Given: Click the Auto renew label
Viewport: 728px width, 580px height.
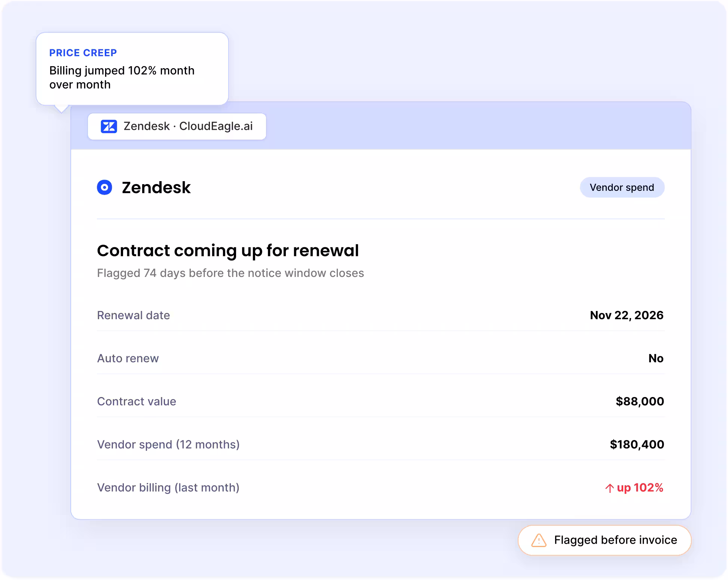Looking at the screenshot, I should (128, 358).
